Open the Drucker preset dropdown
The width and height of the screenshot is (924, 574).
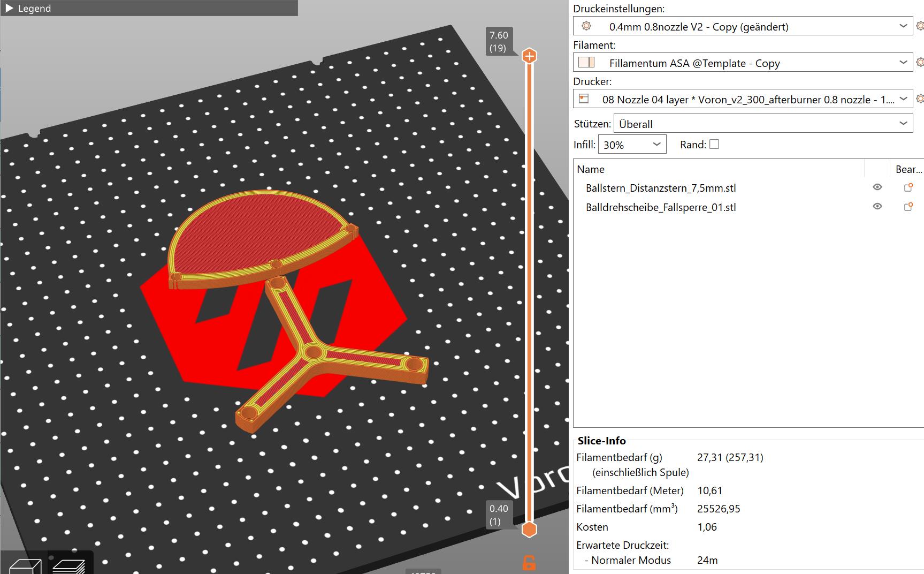pyautogui.click(x=743, y=99)
